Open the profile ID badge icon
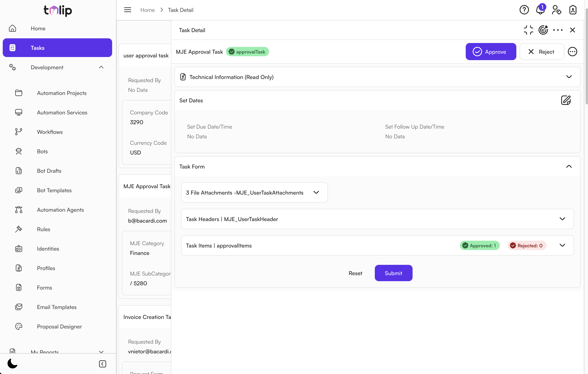 (573, 10)
